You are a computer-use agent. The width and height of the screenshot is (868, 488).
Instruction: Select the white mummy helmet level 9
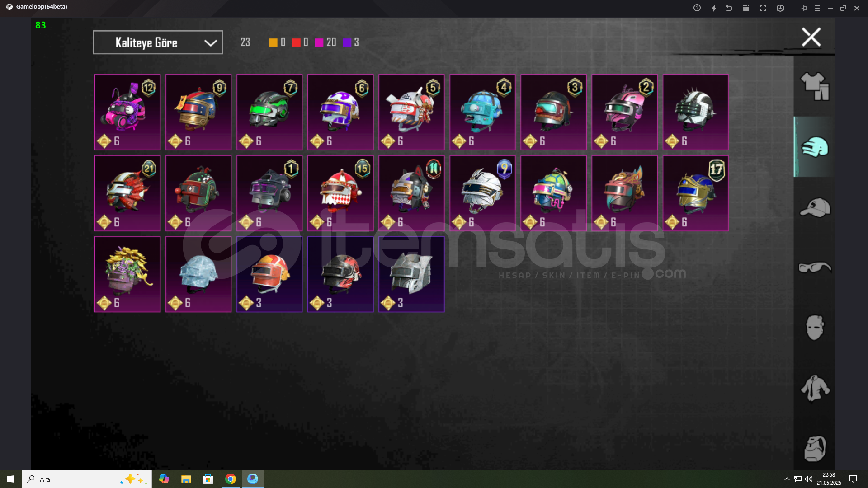[482, 193]
